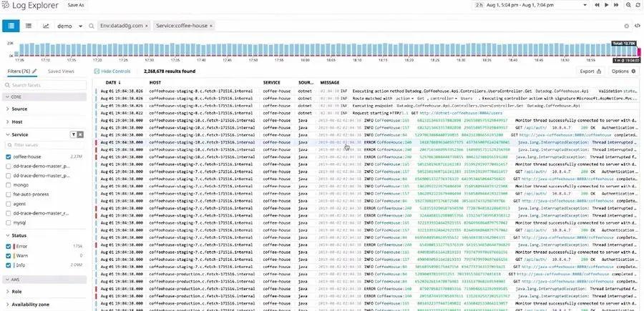
Task: Select the patterns view icon
Action: [29, 25]
